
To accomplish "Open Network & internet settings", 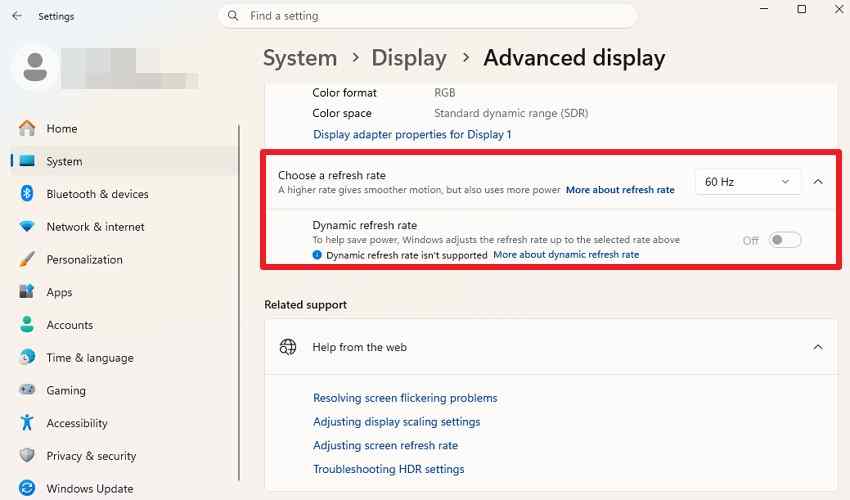I will click(124, 226).
